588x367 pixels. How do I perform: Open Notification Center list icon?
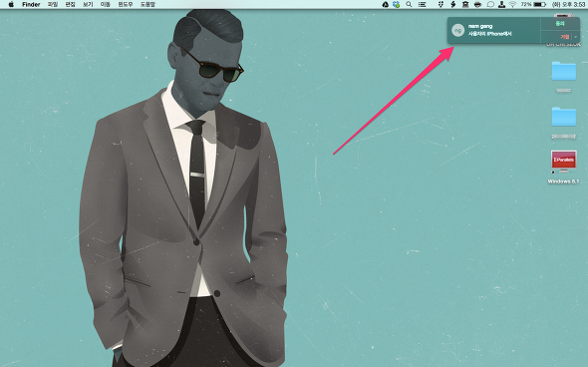coord(423,5)
